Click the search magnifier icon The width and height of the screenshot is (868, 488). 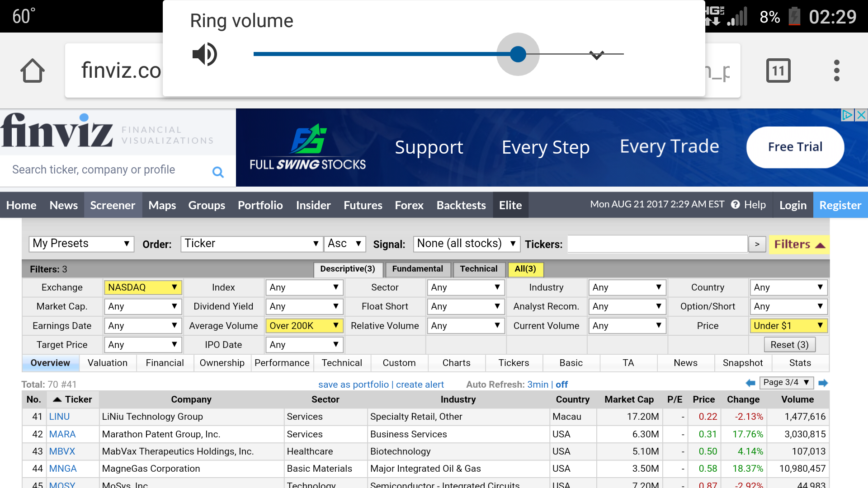tap(218, 172)
